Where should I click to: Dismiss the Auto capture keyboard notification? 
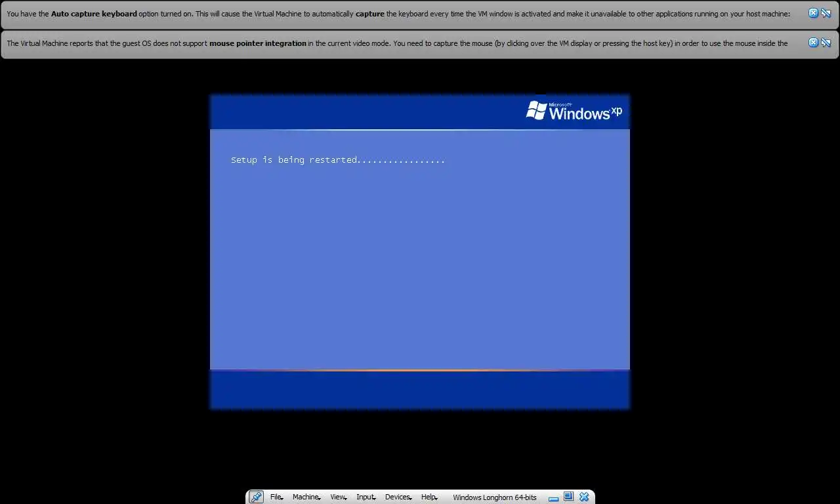(813, 13)
